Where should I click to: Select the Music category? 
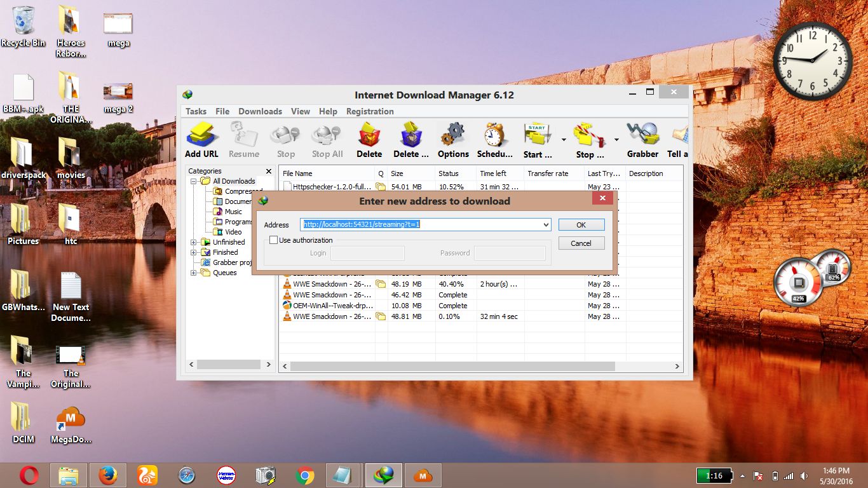click(233, 212)
